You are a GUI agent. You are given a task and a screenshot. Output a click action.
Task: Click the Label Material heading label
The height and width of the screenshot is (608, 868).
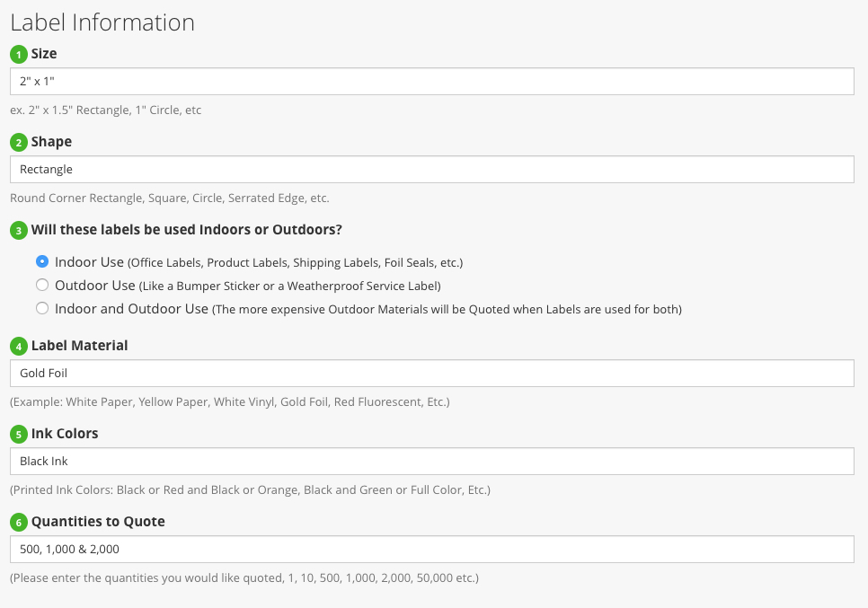[x=79, y=345]
